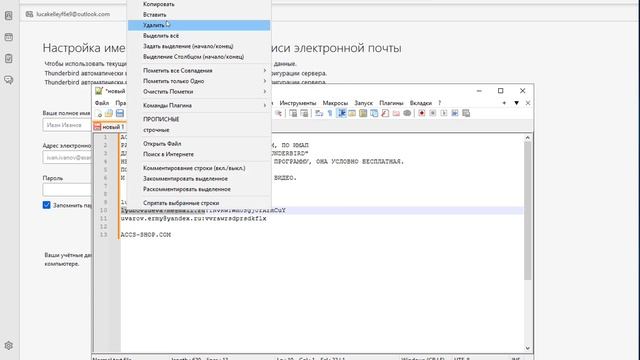The height and width of the screenshot is (360, 640).
Task: Click the Notepad++ vertical scrollbar thumb
Action: 527,210
